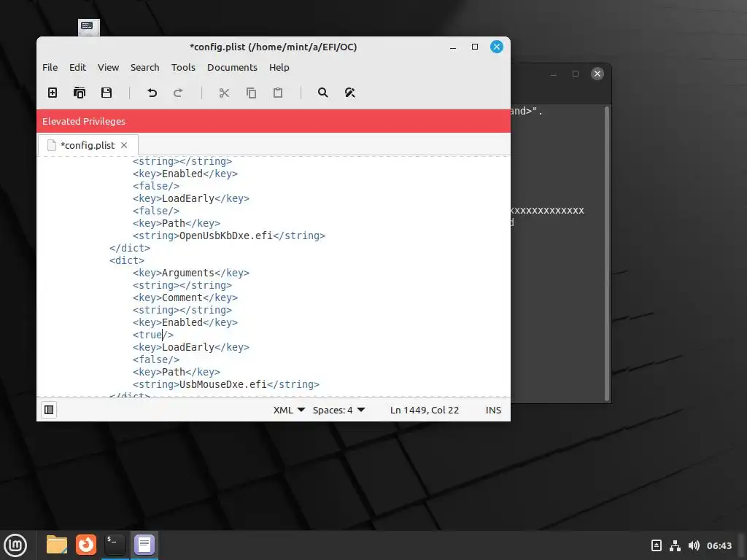Click the redo arrow icon
747x560 pixels.
pos(178,93)
